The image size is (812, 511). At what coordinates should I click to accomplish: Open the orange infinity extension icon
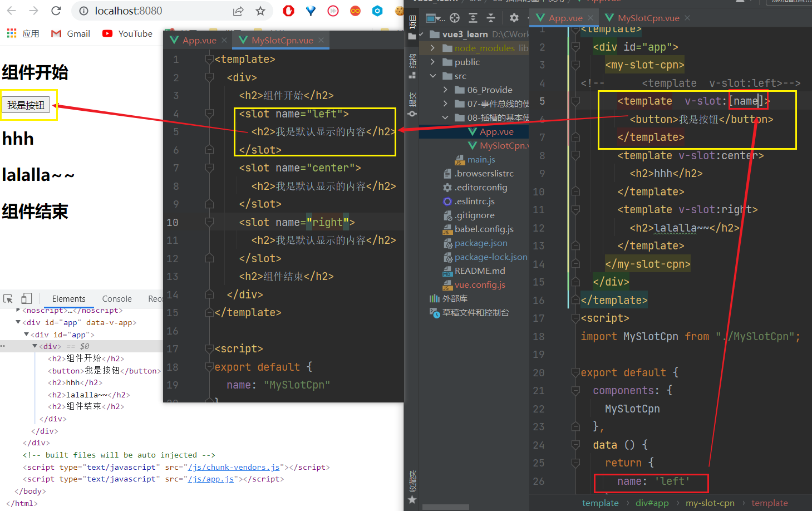click(355, 11)
